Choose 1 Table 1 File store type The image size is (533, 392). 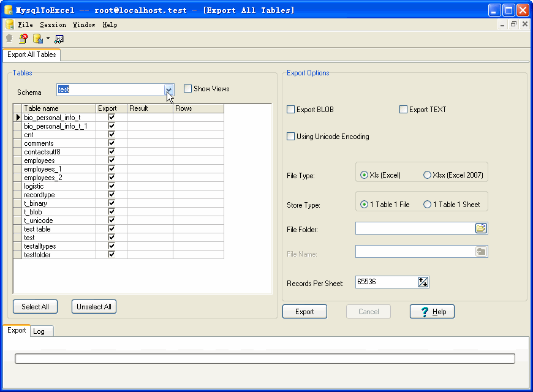(x=364, y=205)
